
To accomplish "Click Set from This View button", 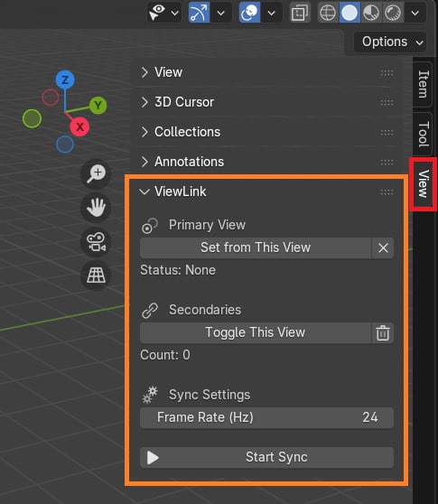I will [256, 247].
